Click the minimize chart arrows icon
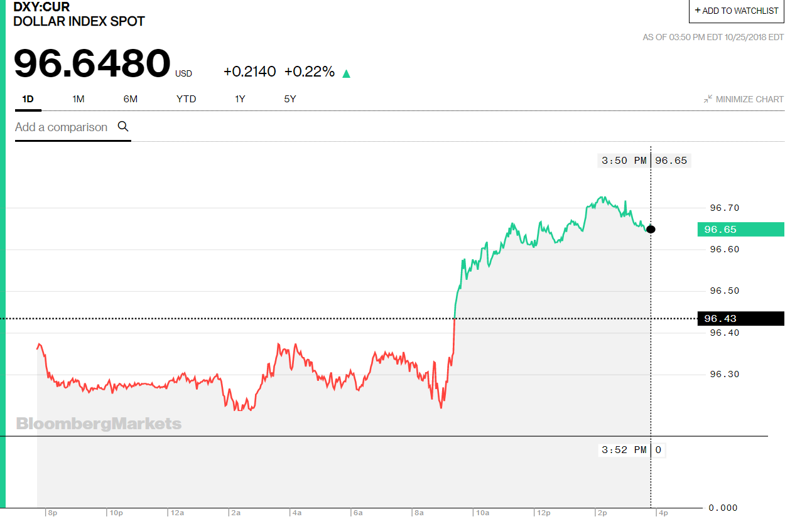Screen dimensions: 812x529 (x=708, y=99)
